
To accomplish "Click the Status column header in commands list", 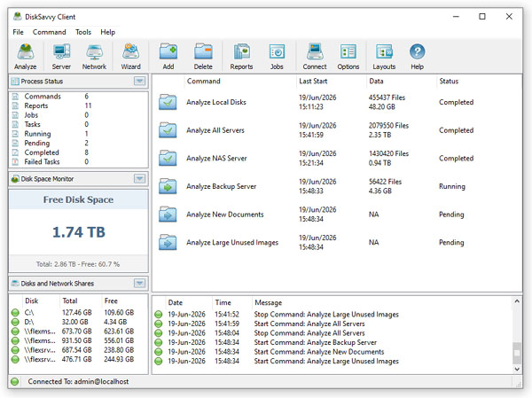I will (x=479, y=82).
